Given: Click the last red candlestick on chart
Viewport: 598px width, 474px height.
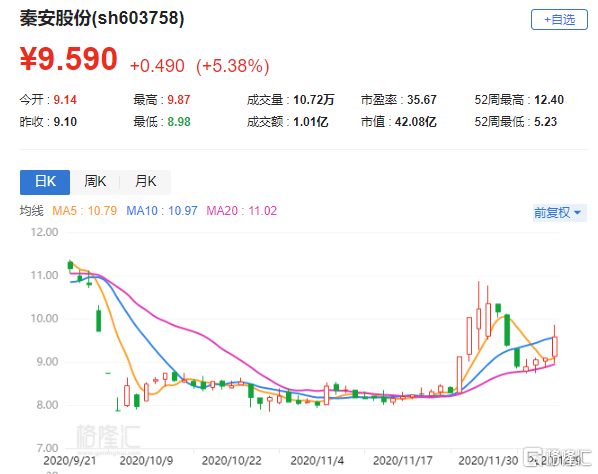Looking at the screenshot, I should [x=555, y=346].
